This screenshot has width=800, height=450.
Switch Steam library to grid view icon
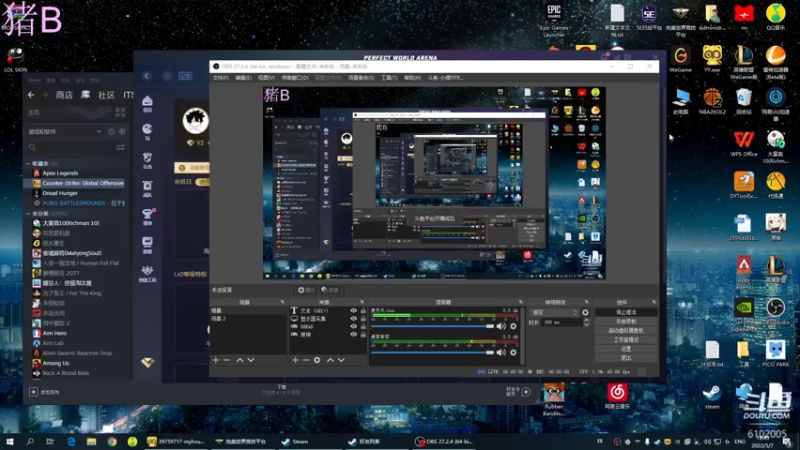(x=120, y=112)
